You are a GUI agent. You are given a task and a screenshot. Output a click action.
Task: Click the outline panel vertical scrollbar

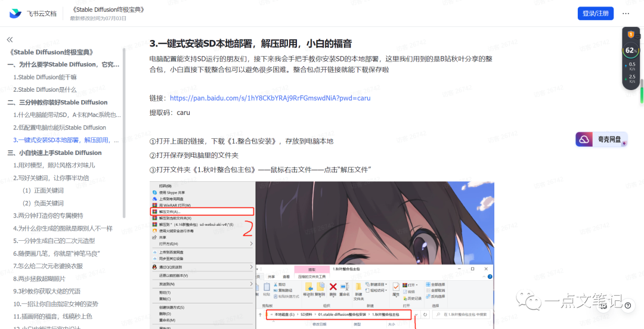click(123, 133)
